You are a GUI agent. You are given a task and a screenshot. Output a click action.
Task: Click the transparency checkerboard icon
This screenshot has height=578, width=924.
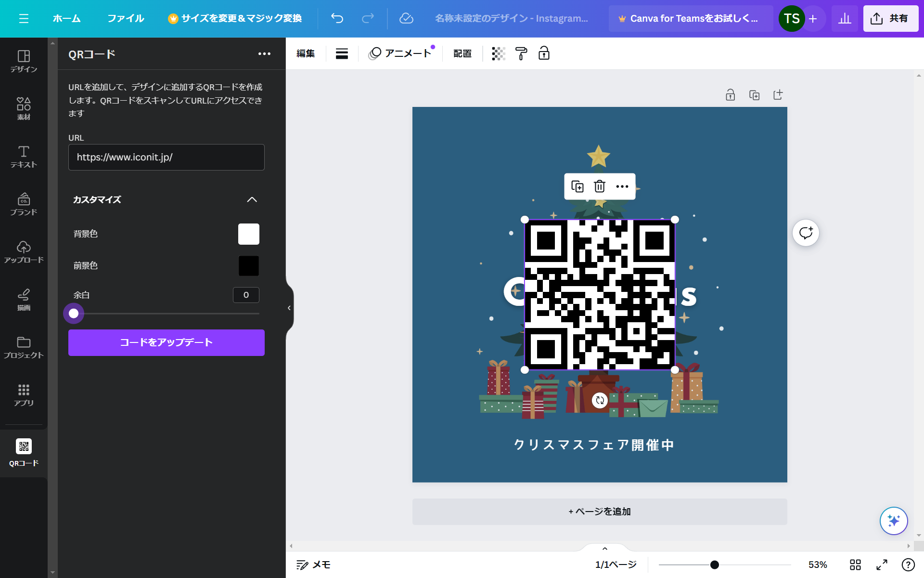(x=499, y=53)
